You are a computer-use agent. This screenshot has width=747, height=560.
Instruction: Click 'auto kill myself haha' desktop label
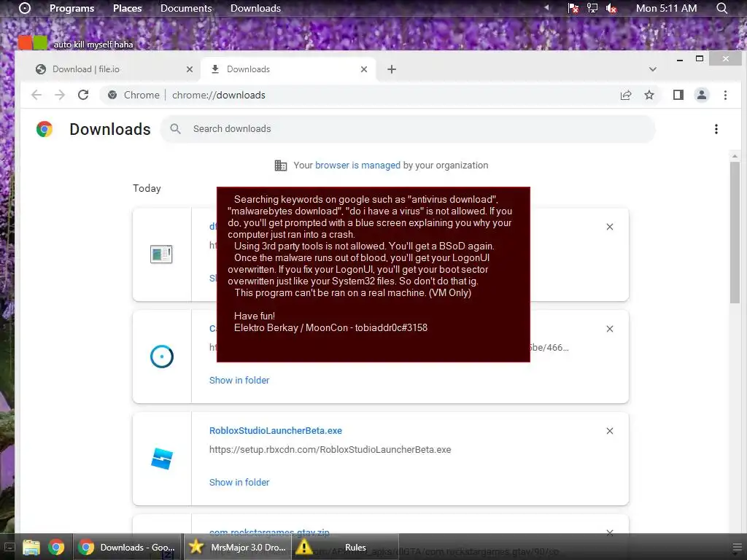tap(93, 44)
